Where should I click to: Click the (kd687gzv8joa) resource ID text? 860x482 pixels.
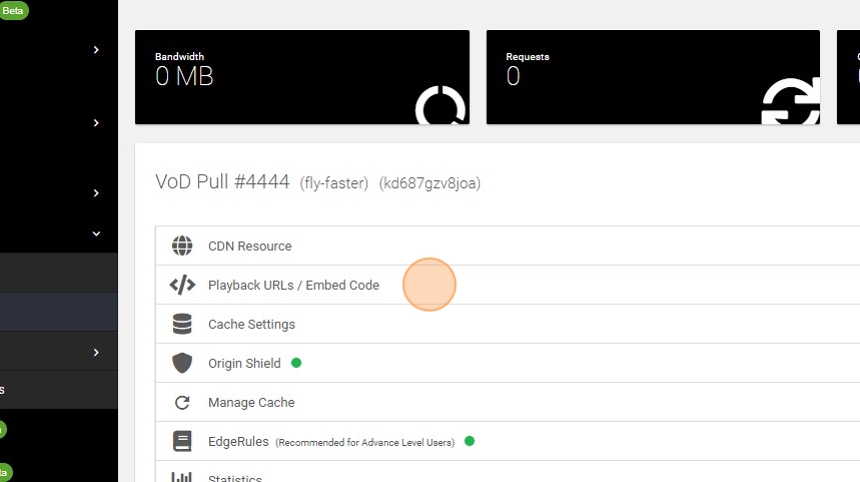(429, 183)
